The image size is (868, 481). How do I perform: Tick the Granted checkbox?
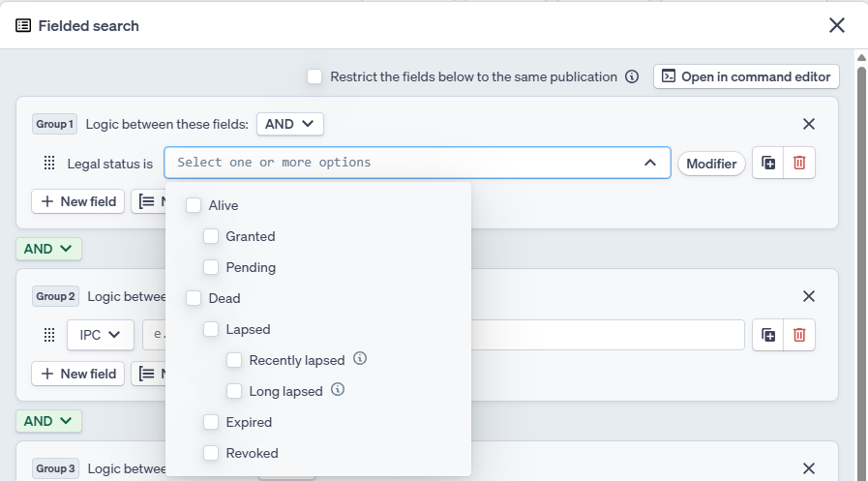coord(211,236)
